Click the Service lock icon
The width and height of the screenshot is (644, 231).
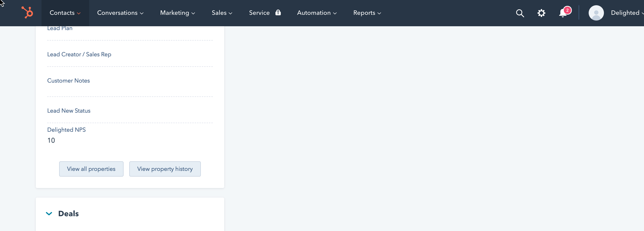click(278, 12)
